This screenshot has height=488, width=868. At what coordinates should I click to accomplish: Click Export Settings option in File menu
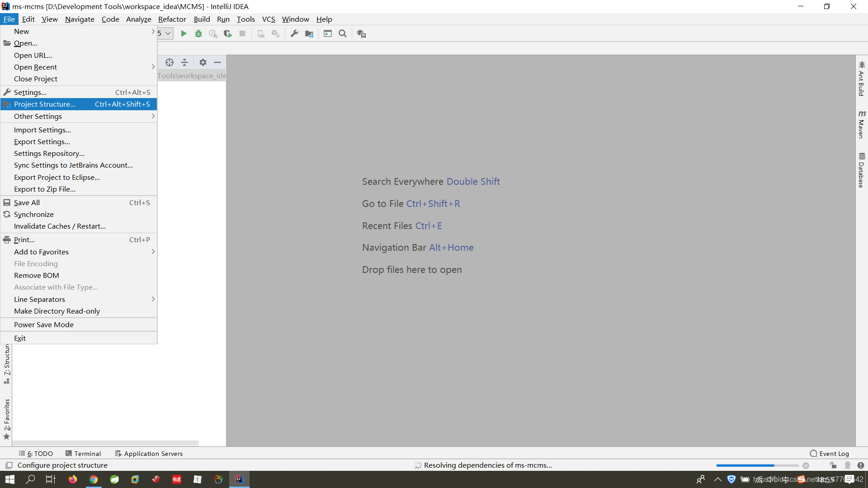pyautogui.click(x=42, y=141)
